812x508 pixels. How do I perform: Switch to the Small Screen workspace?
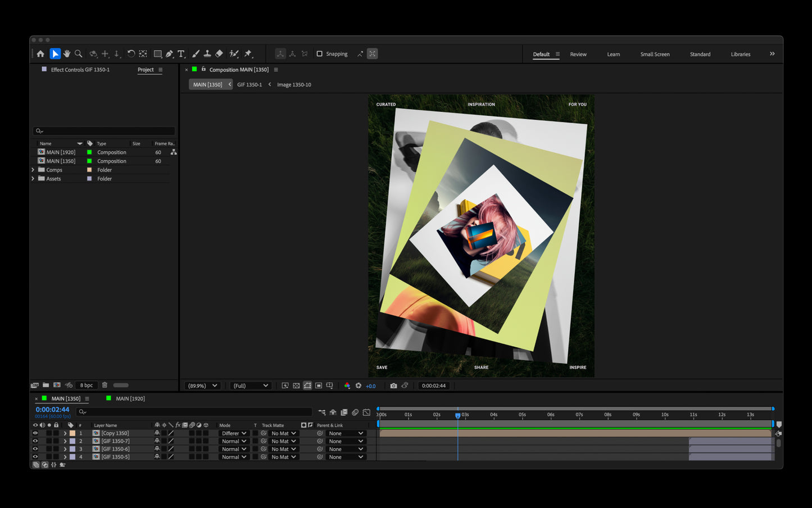655,55
